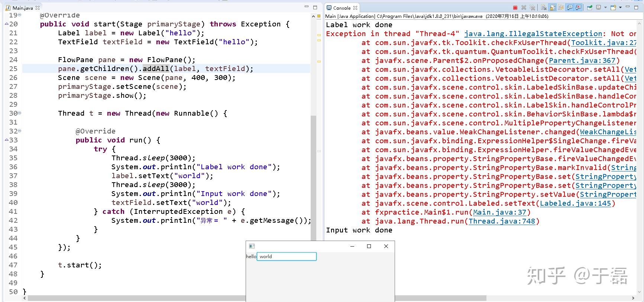Click 't.start();' on line 47

point(80,265)
